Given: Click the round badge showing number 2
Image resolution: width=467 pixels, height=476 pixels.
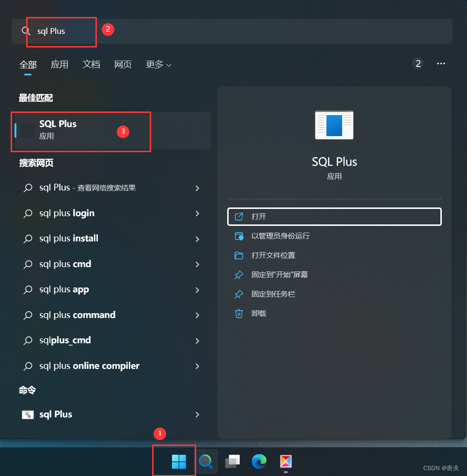Looking at the screenshot, I should click(x=418, y=63).
